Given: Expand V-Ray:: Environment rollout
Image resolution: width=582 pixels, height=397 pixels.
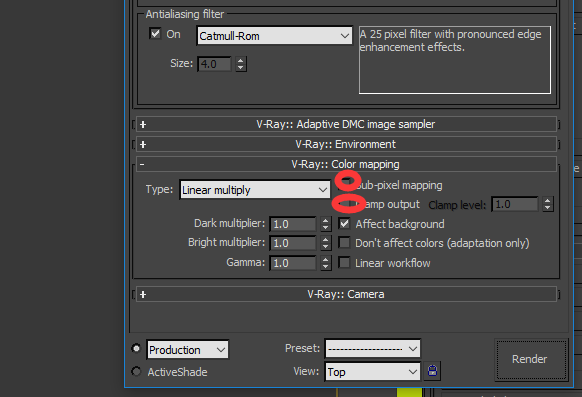Looking at the screenshot, I should tap(346, 144).
